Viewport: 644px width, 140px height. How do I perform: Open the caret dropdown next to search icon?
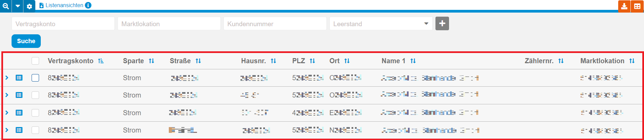tap(18, 6)
